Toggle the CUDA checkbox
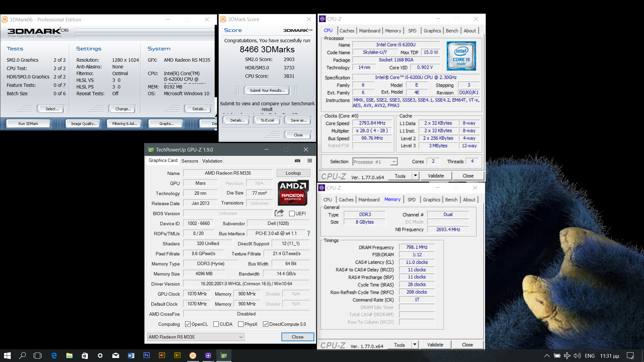Screen dimensions: 644x362 click(x=216, y=324)
